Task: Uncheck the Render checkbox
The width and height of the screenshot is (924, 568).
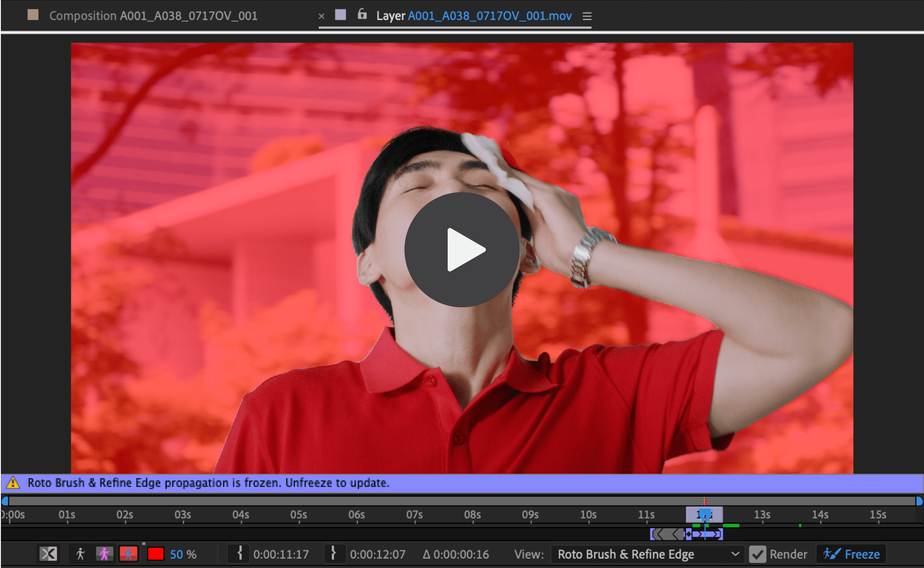Action: point(757,554)
